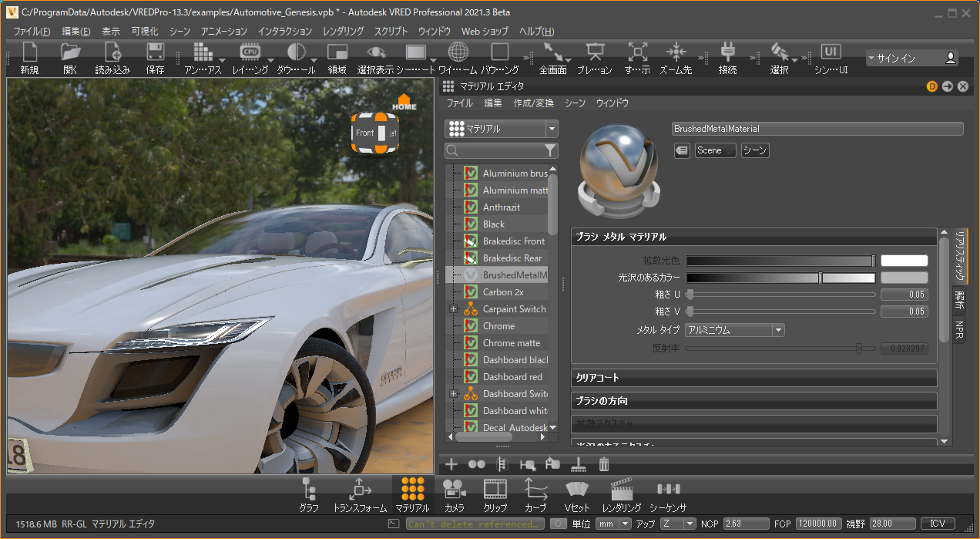This screenshot has width=980, height=539.
Task: Open the メタル タイプ dropdown
Action: pos(735,330)
